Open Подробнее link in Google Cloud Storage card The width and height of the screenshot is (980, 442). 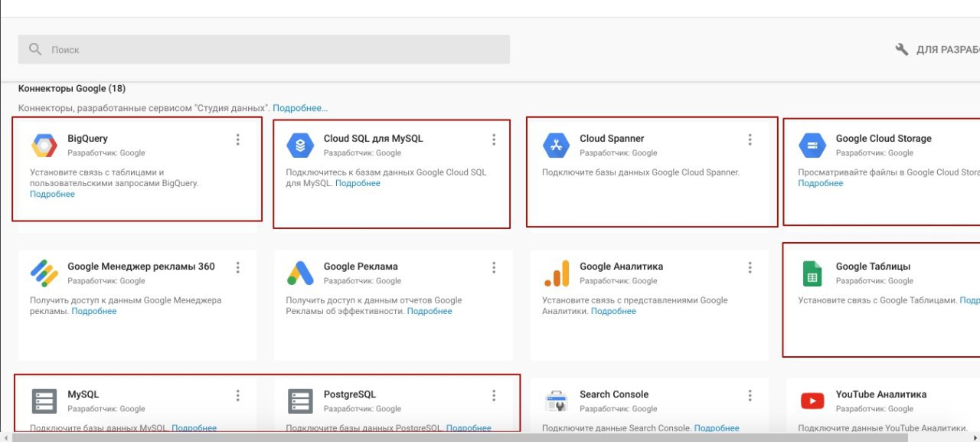821,183
